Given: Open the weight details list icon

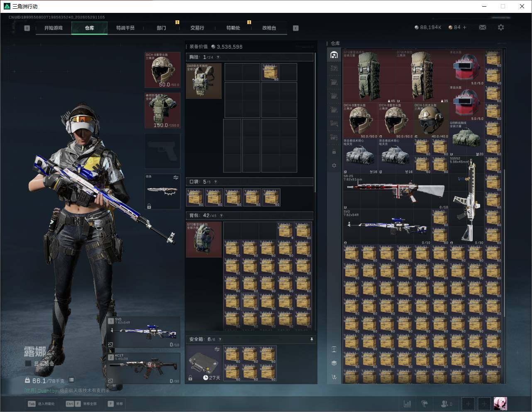Looking at the screenshot, I should point(71,380).
